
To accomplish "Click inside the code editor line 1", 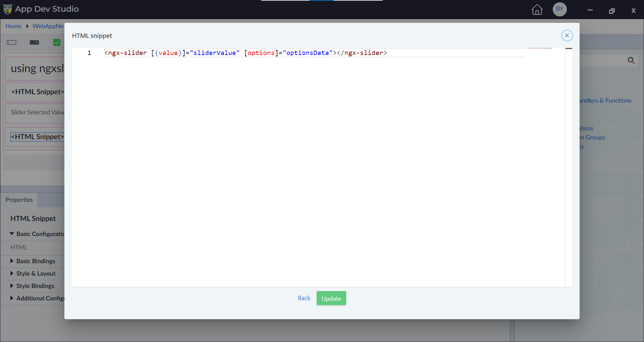I will (315, 53).
